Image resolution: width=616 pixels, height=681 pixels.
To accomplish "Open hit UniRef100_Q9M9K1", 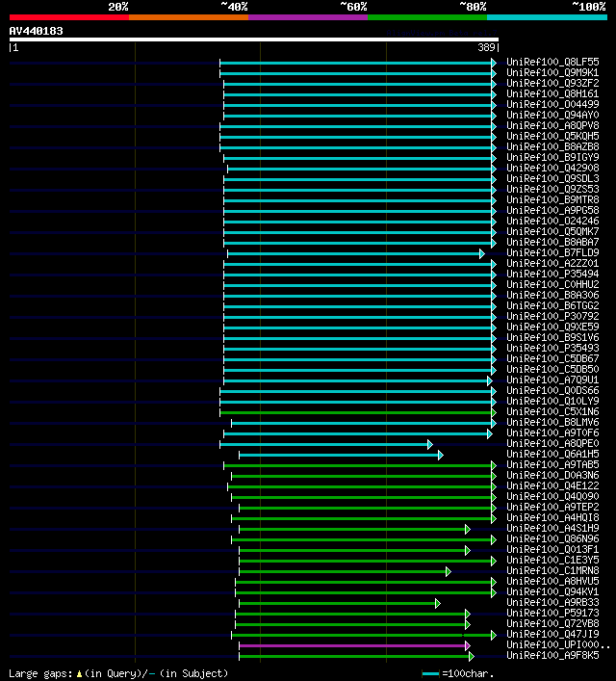I will 552,72.
